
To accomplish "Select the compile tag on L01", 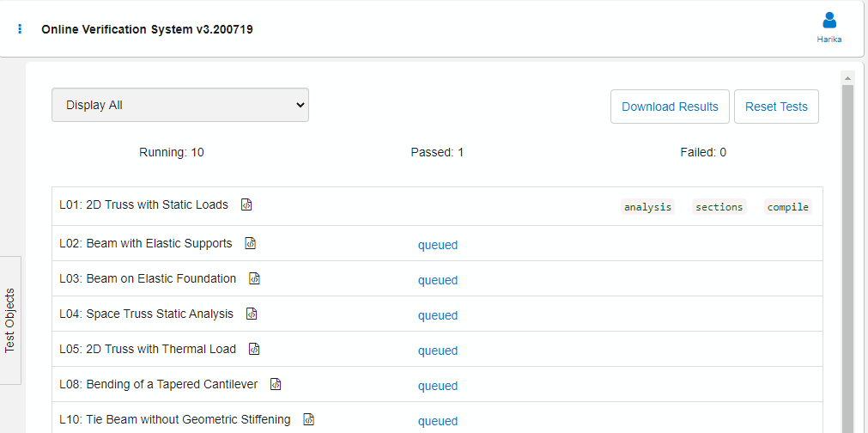I will tap(788, 207).
